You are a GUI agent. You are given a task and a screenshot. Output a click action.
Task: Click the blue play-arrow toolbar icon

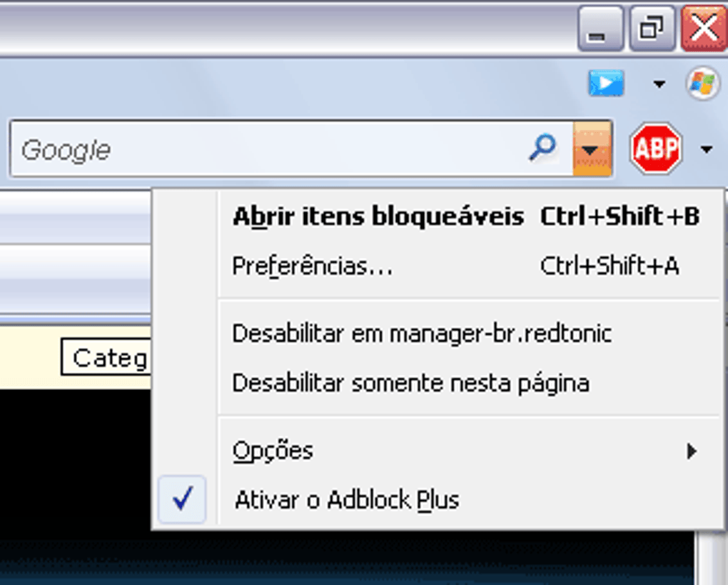[x=606, y=84]
